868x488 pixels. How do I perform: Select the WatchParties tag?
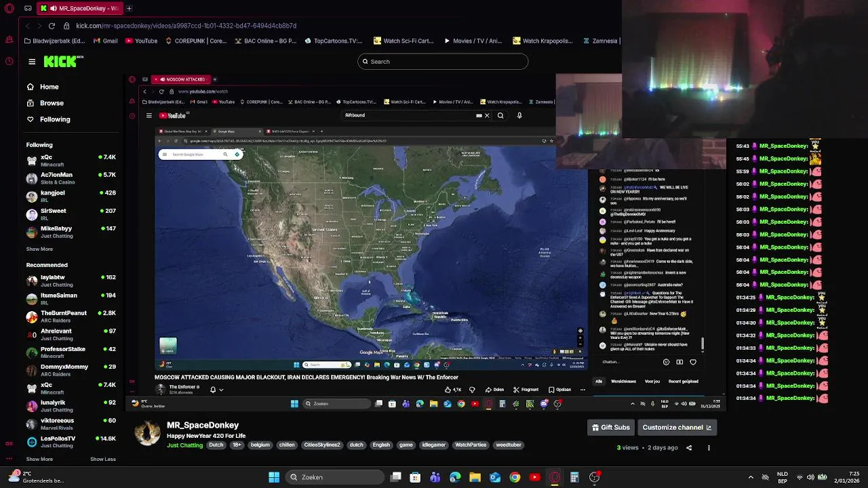pos(471,445)
